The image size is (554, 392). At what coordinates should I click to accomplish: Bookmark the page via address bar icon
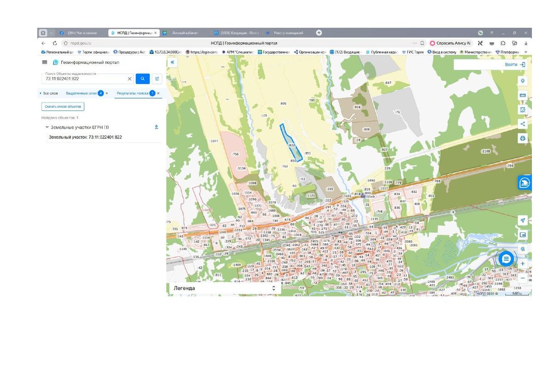click(422, 43)
